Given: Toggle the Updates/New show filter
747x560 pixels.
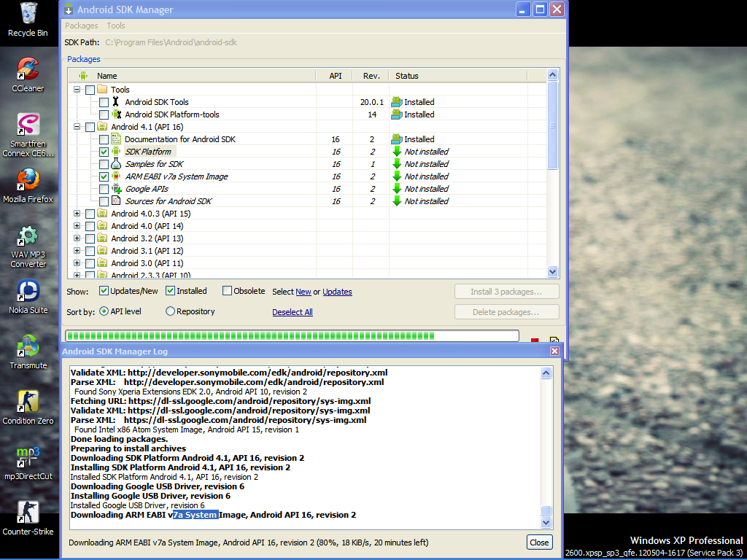Looking at the screenshot, I should (104, 290).
